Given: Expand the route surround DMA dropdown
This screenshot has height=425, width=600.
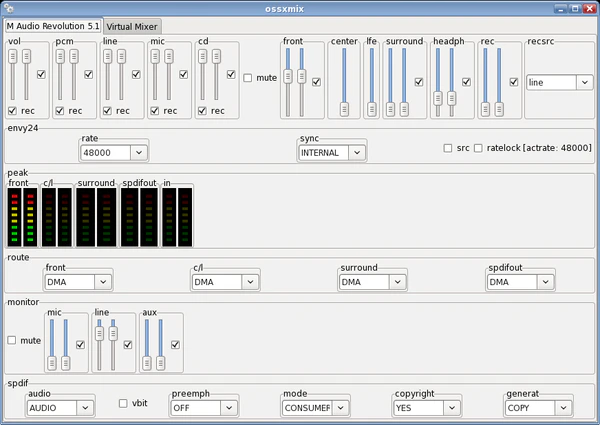Looking at the screenshot, I should tap(373, 281).
